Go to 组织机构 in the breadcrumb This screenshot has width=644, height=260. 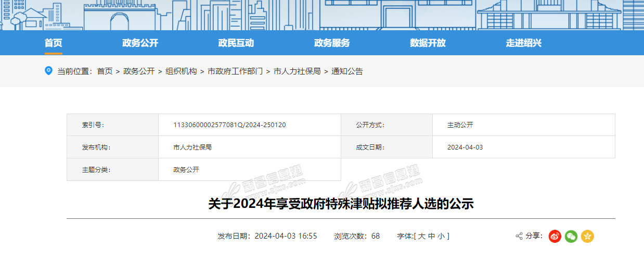point(181,71)
